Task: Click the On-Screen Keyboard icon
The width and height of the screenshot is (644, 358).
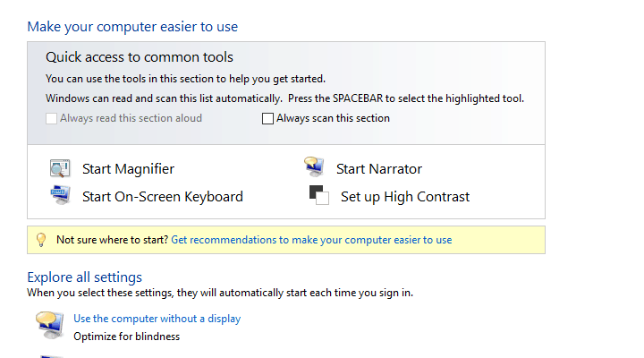Action: [60, 194]
